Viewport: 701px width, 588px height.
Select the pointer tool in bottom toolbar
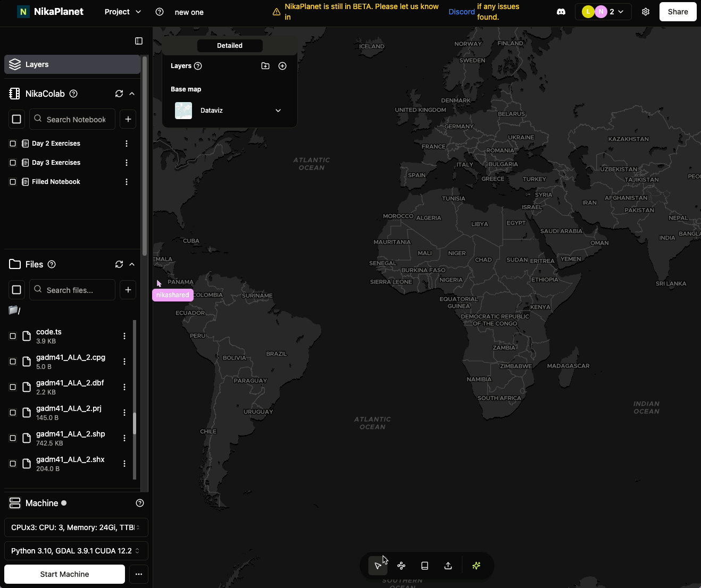tap(378, 566)
